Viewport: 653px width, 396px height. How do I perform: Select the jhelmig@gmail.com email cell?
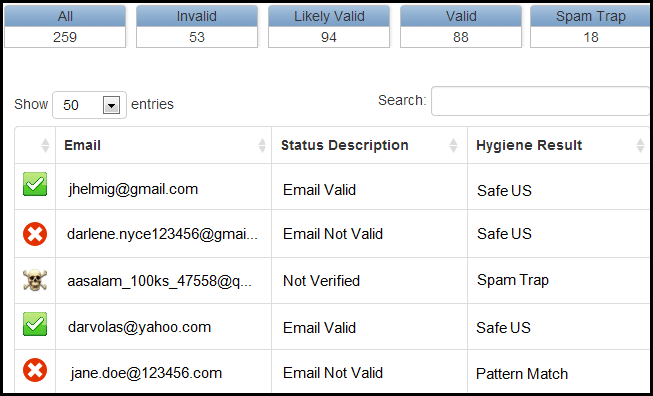[x=164, y=187]
